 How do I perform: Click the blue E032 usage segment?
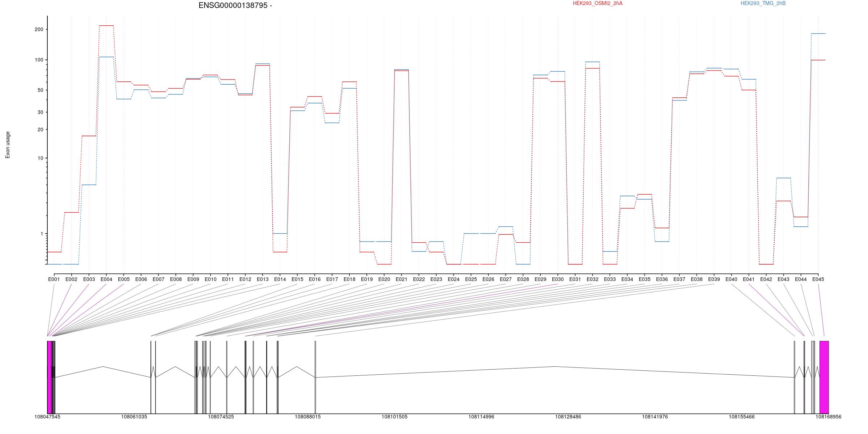point(592,62)
